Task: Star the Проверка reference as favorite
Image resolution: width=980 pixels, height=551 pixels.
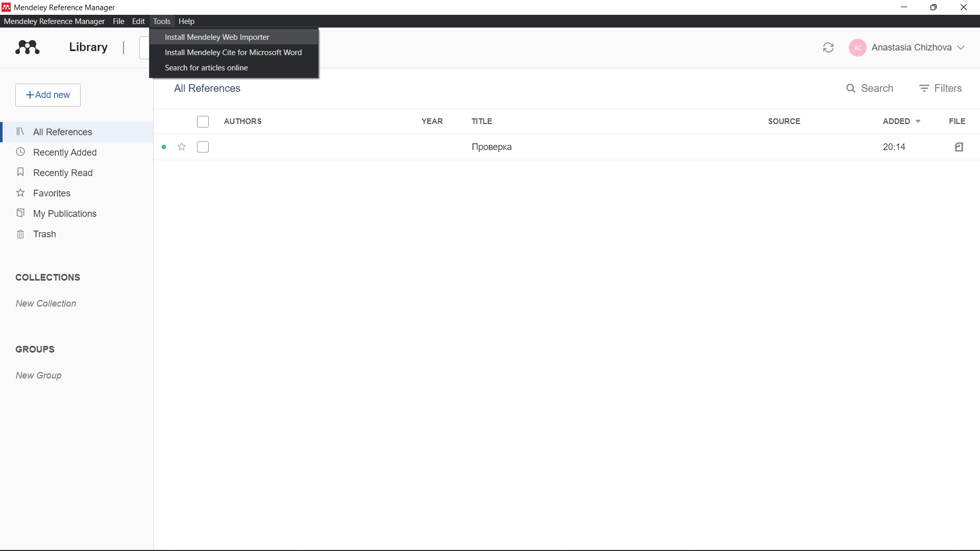Action: pyautogui.click(x=182, y=147)
